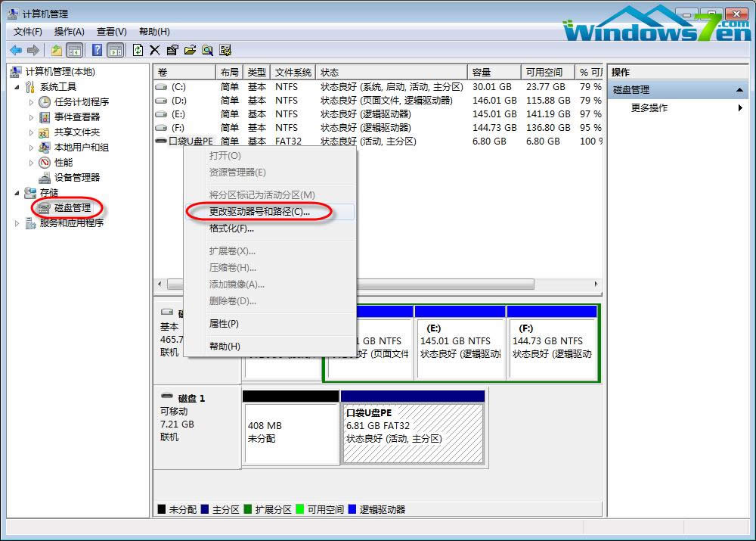756x541 pixels.
Task: Click the Refresh icon in the toolbar
Action: tap(138, 50)
